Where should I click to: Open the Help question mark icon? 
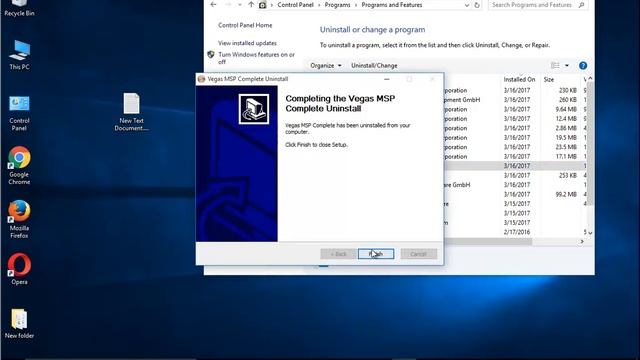pyautogui.click(x=583, y=65)
